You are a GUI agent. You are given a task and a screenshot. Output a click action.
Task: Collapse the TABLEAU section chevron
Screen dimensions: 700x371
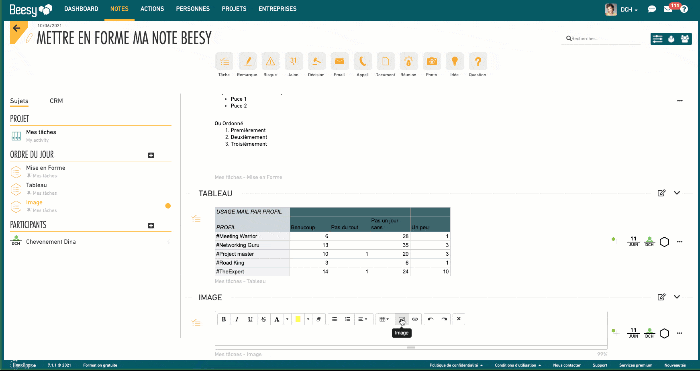point(677,193)
